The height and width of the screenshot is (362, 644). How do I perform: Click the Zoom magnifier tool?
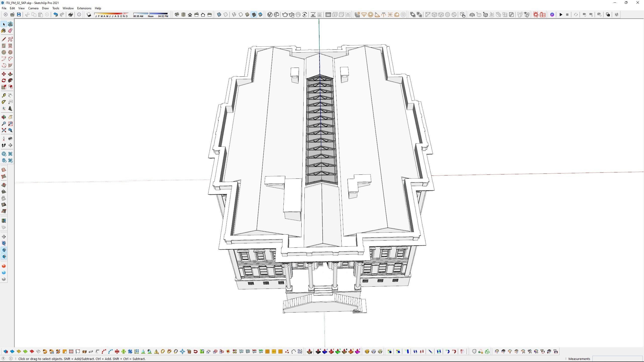coord(4,124)
